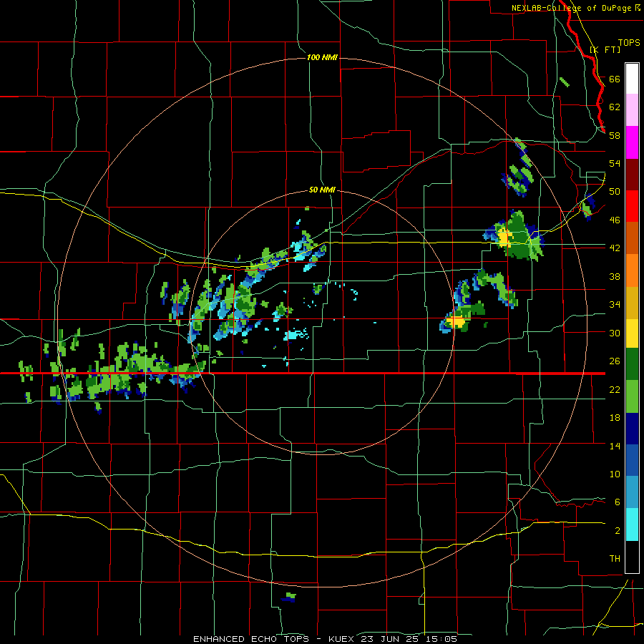Pick the dark orange legend swatch

tap(632, 238)
